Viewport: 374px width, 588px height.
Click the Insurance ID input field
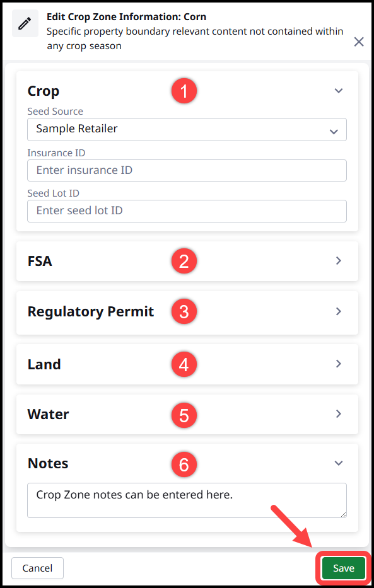[x=187, y=170]
